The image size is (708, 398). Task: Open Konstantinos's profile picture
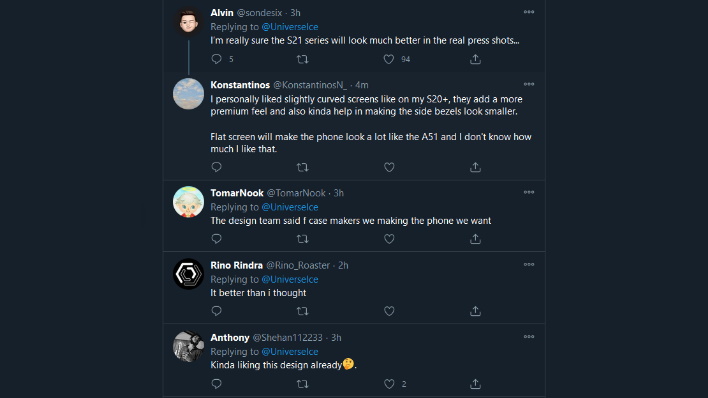coord(188,94)
